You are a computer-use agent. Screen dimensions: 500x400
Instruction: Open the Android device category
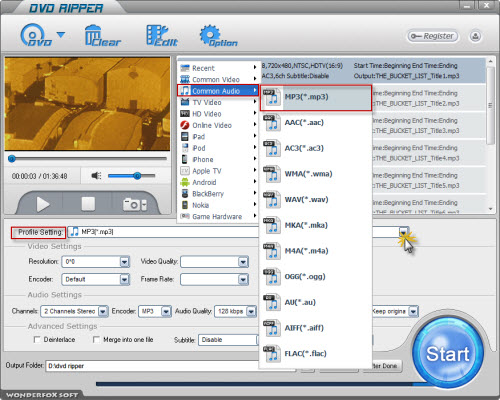click(x=218, y=182)
